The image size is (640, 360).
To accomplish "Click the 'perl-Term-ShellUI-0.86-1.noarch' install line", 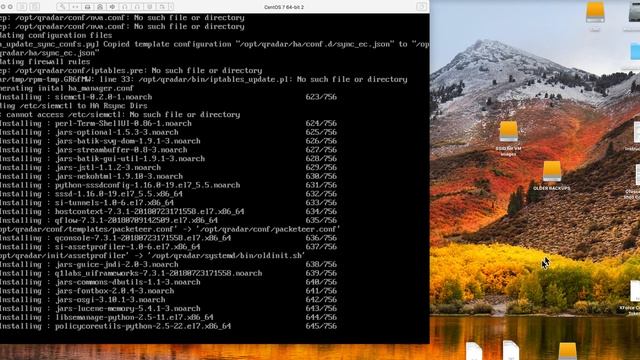I will (168, 123).
